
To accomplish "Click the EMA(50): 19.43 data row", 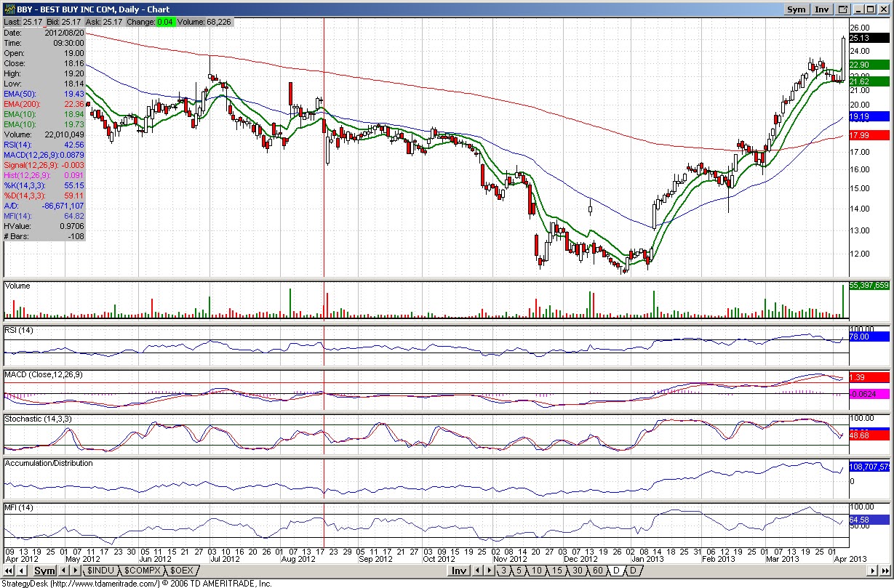I will [x=44, y=94].
